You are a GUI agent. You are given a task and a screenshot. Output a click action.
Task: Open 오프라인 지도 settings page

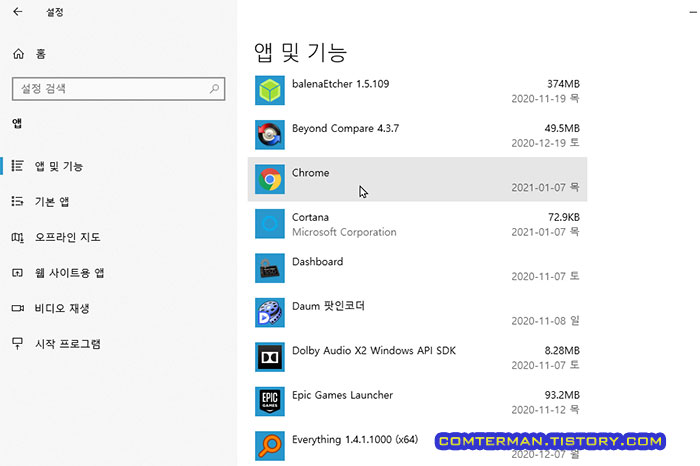click(x=67, y=237)
